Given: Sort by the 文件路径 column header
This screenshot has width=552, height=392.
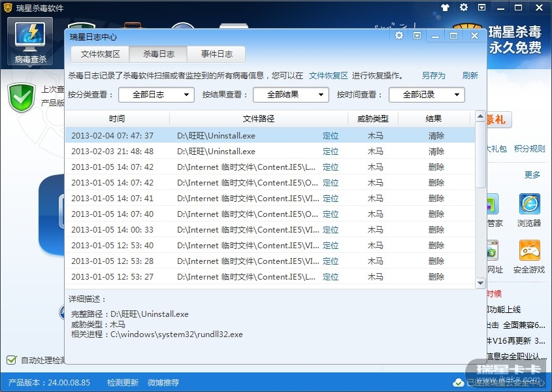Looking at the screenshot, I should click(x=259, y=119).
